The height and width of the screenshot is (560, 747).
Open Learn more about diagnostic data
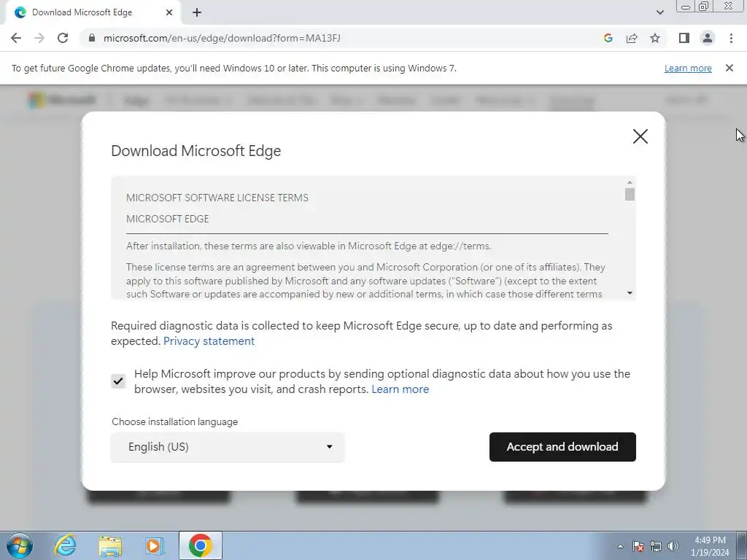(x=400, y=389)
